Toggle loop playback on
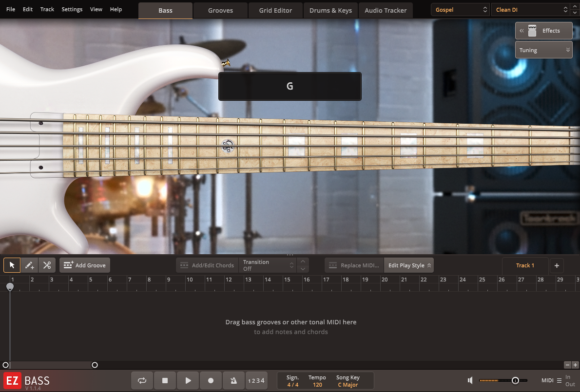Screen dimensions: 580x392 click(142, 381)
